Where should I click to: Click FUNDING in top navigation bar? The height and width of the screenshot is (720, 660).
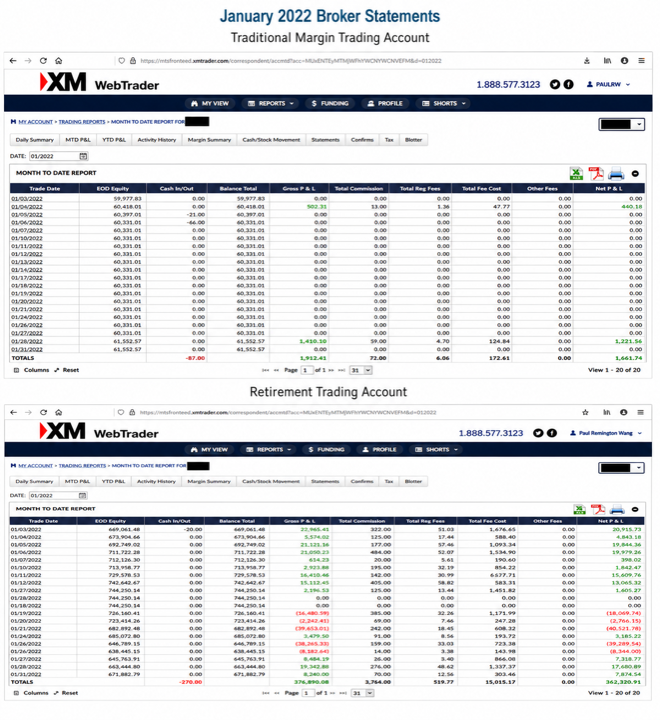pos(330,103)
